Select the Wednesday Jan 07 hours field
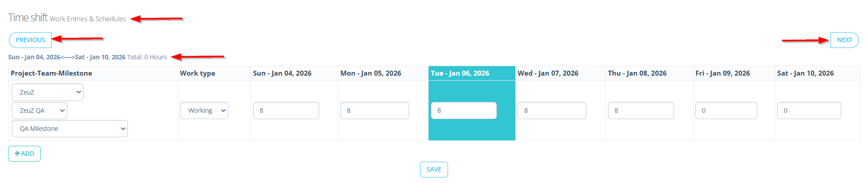868x192 pixels. 552,110
